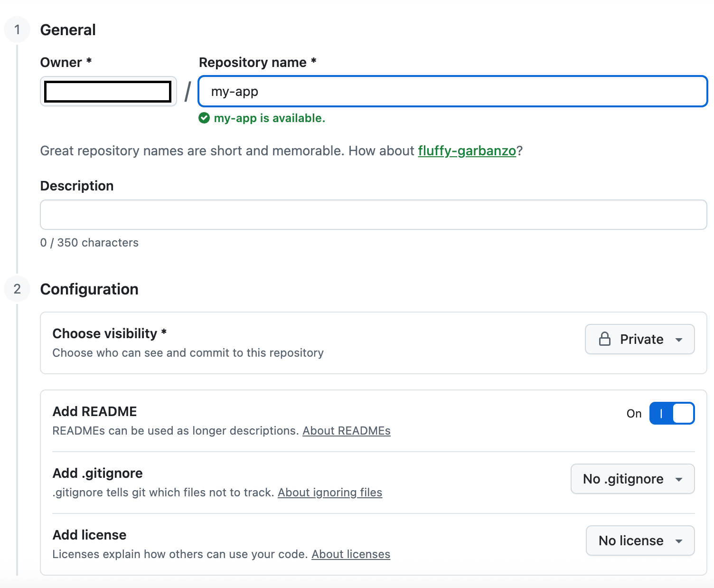The width and height of the screenshot is (714, 588).
Task: Open the No license dropdown
Action: click(640, 541)
